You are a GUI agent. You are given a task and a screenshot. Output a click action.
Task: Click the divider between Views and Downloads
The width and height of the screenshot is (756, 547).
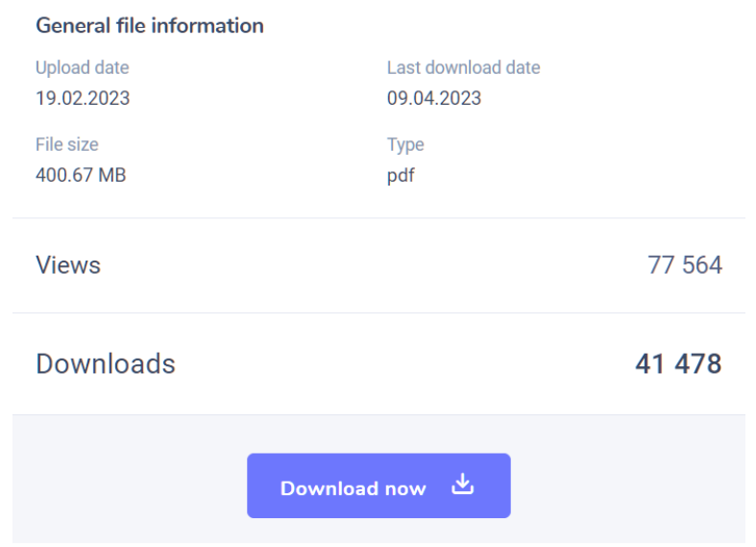pos(378,312)
